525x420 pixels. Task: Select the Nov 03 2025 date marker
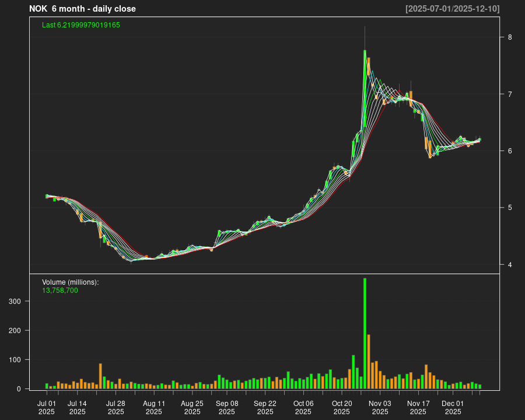point(380,407)
